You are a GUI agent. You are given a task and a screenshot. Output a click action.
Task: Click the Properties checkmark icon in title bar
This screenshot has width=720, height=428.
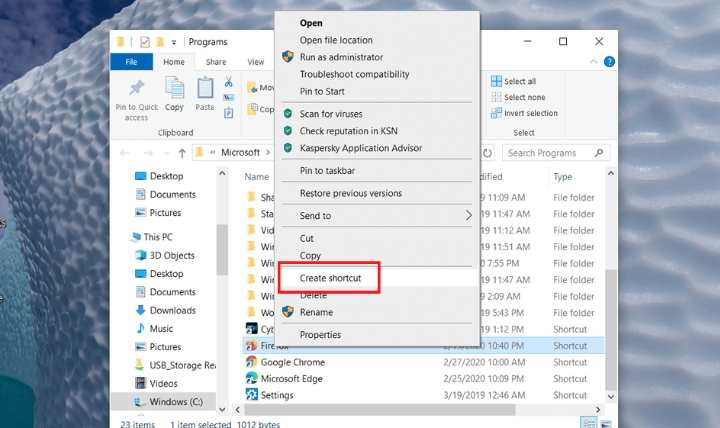point(145,42)
